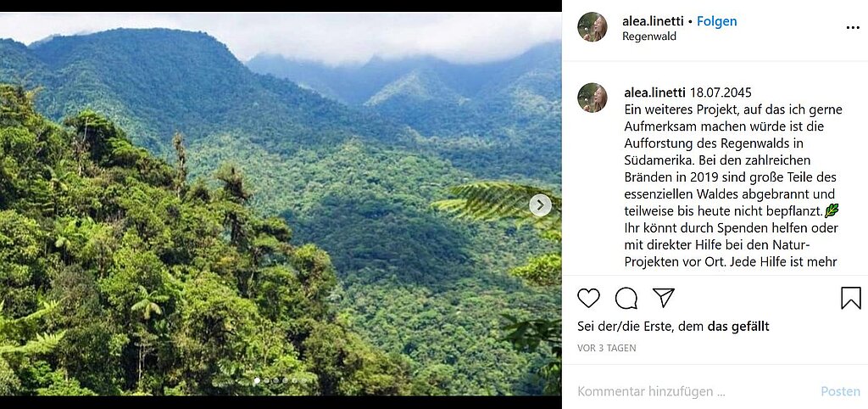The height and width of the screenshot is (409, 868).
Task: Go to the next photo with the arrow
Action: point(540,205)
